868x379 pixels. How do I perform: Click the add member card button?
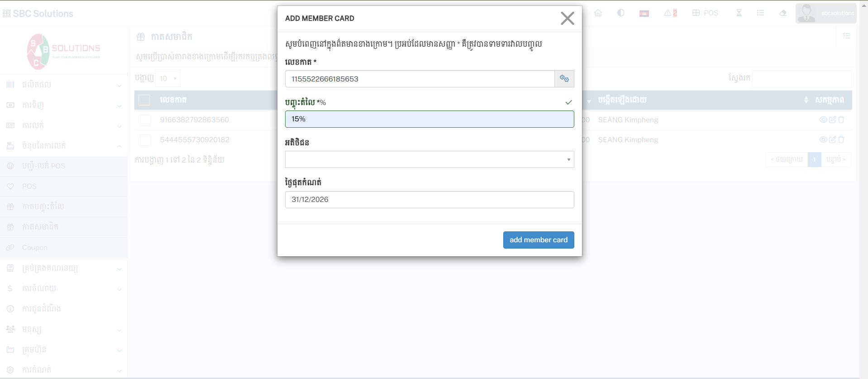point(538,240)
